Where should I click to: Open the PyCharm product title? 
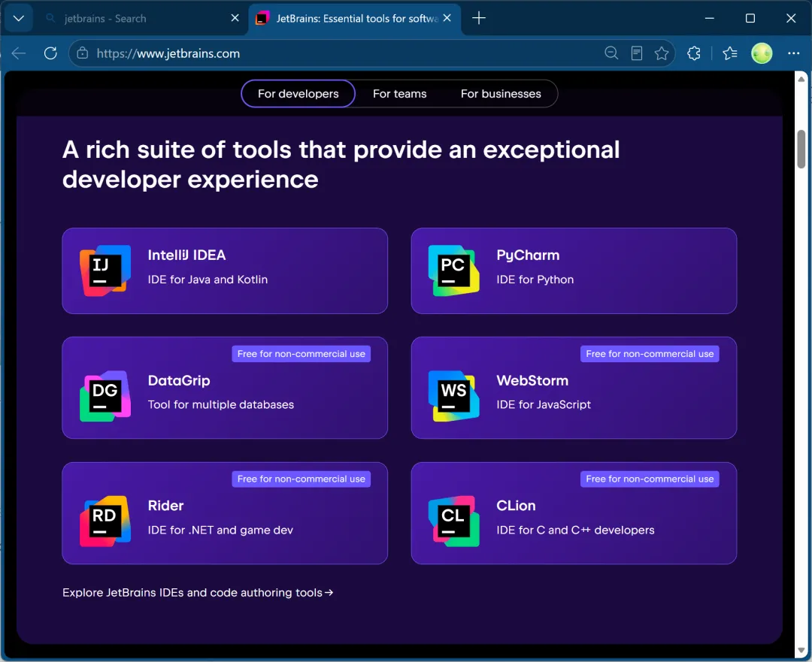point(528,255)
